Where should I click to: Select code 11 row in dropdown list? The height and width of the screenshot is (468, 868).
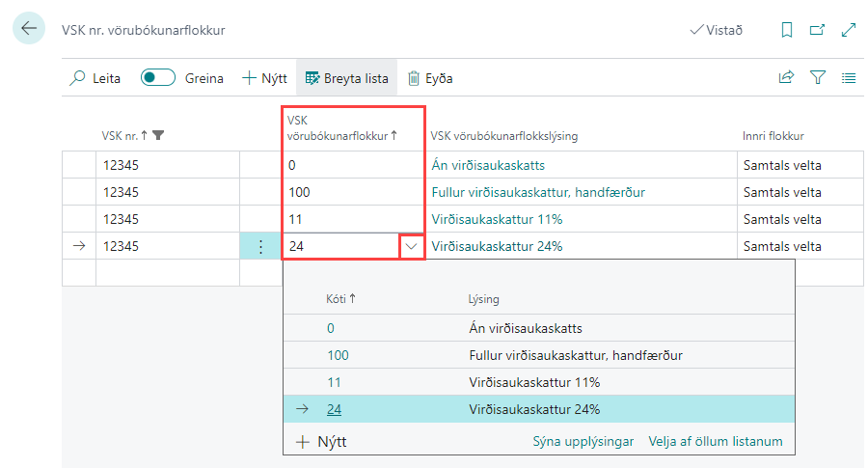(333, 382)
